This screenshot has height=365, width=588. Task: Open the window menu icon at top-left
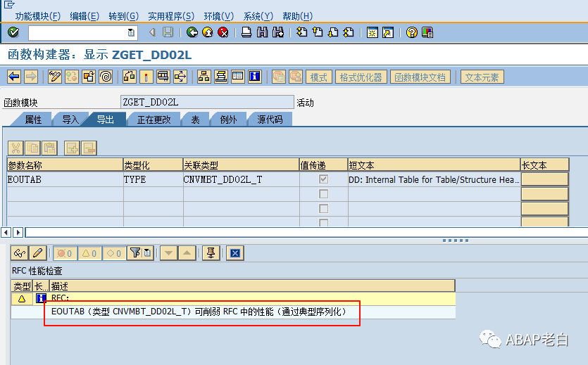point(9,4)
